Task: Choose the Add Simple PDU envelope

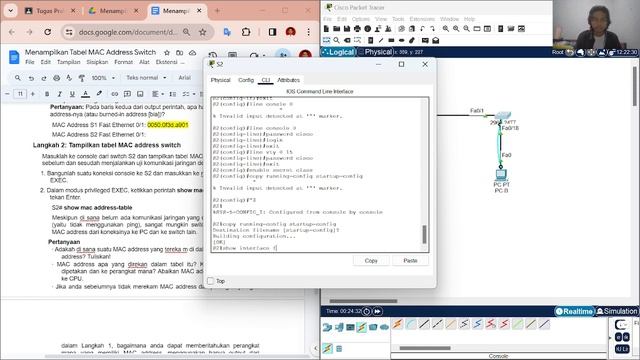Action: [x=425, y=40]
